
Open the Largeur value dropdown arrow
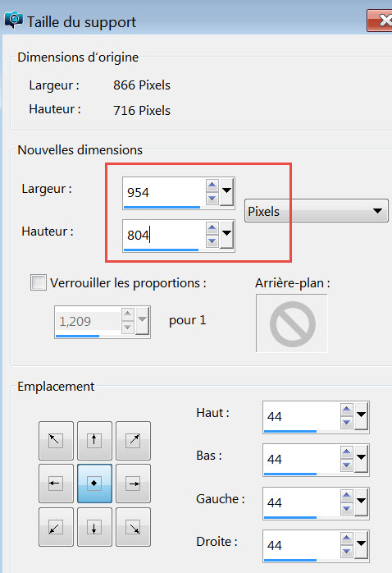[x=226, y=192]
